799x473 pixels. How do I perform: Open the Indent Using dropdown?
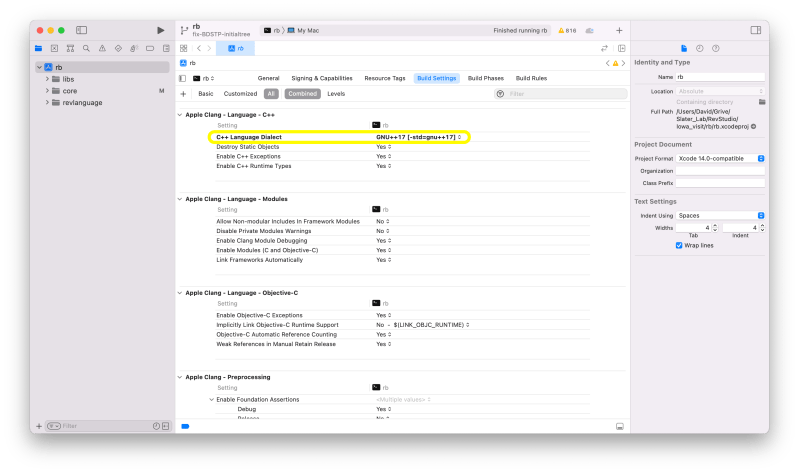pyautogui.click(x=720, y=216)
